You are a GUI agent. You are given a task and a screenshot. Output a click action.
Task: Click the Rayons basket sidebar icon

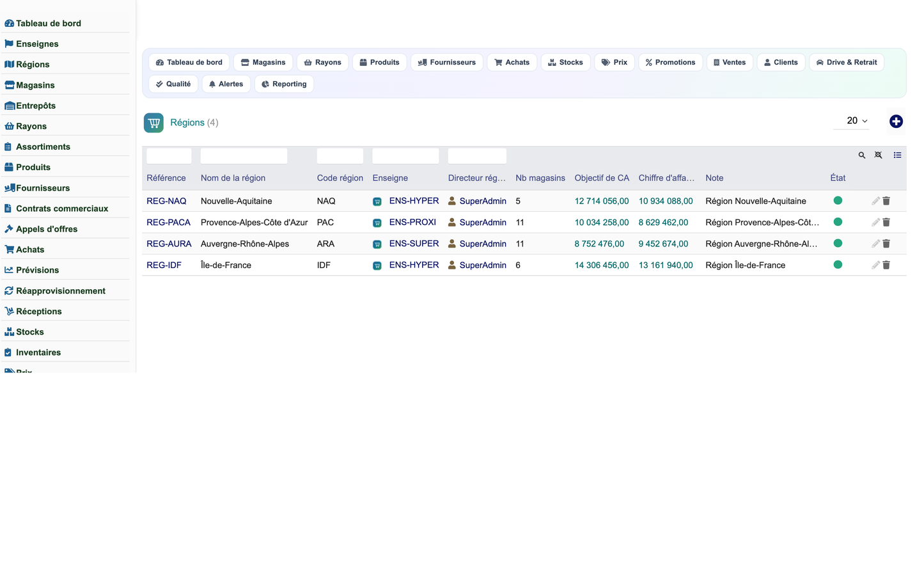click(9, 127)
